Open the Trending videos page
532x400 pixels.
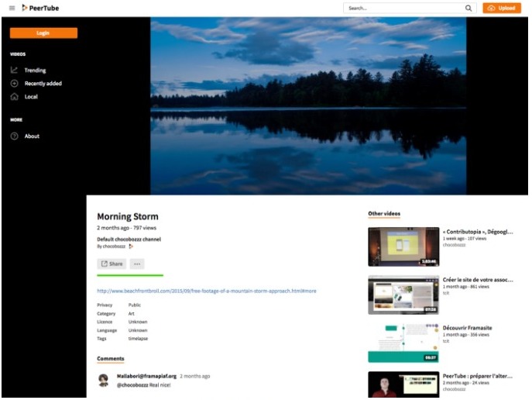pyautogui.click(x=35, y=70)
